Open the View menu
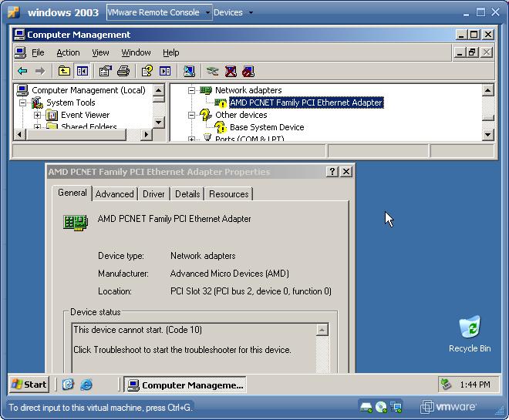This screenshot has height=420, width=509. click(100, 52)
